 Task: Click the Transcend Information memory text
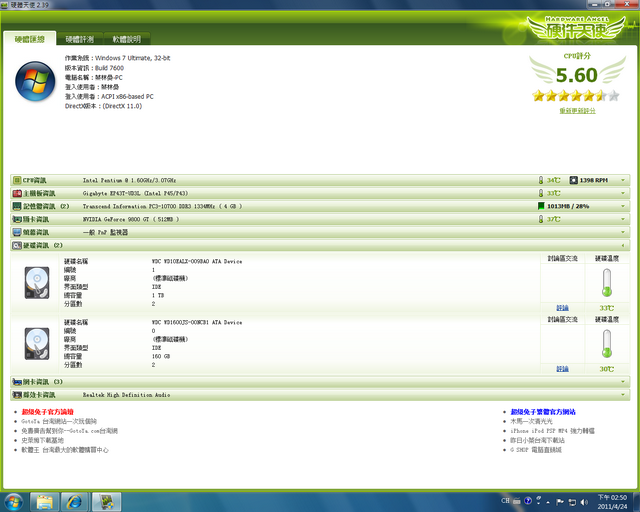tap(162, 206)
